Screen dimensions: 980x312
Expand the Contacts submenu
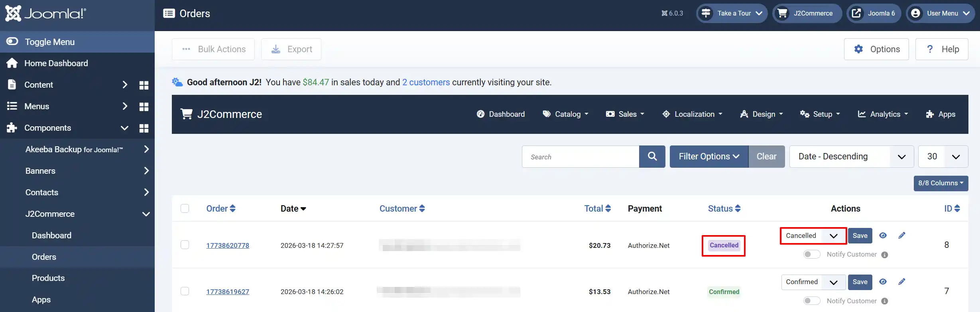pyautogui.click(x=146, y=192)
